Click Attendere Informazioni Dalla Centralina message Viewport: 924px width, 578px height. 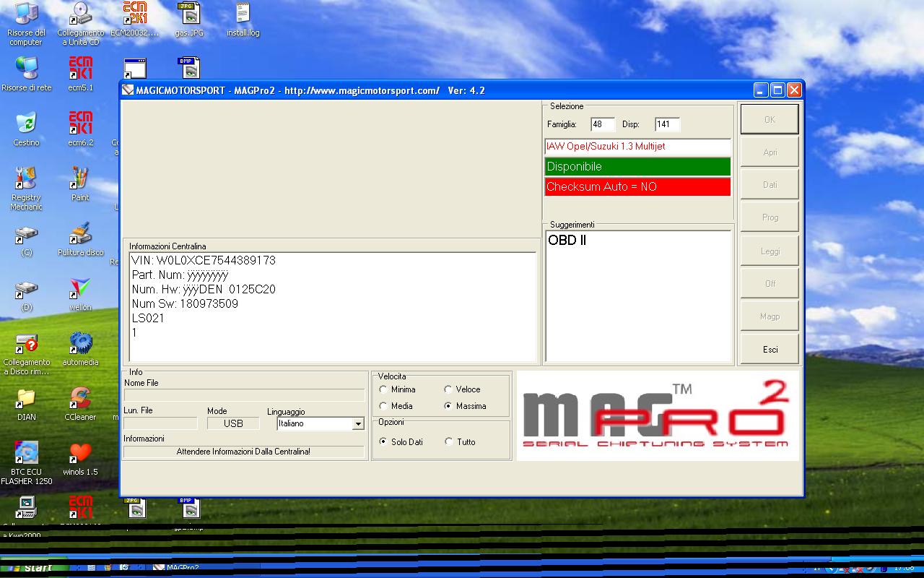tap(243, 452)
